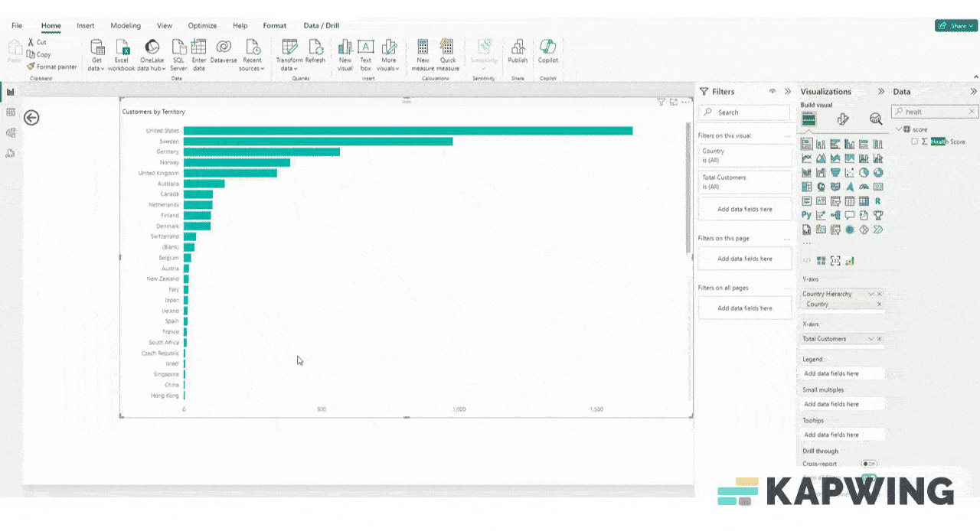Select the Line chart visual
Viewport: 980px width, 531px height.
[x=807, y=158]
